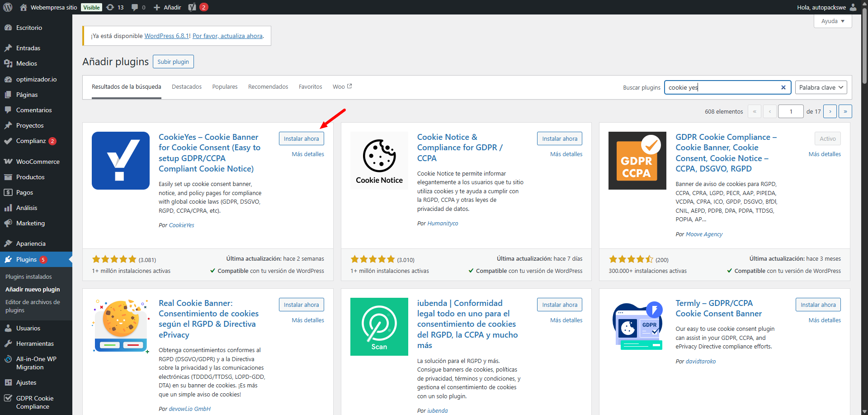The height and width of the screenshot is (415, 868).
Task: Click the CookieYes plugin thumbnail
Action: pyautogui.click(x=121, y=161)
